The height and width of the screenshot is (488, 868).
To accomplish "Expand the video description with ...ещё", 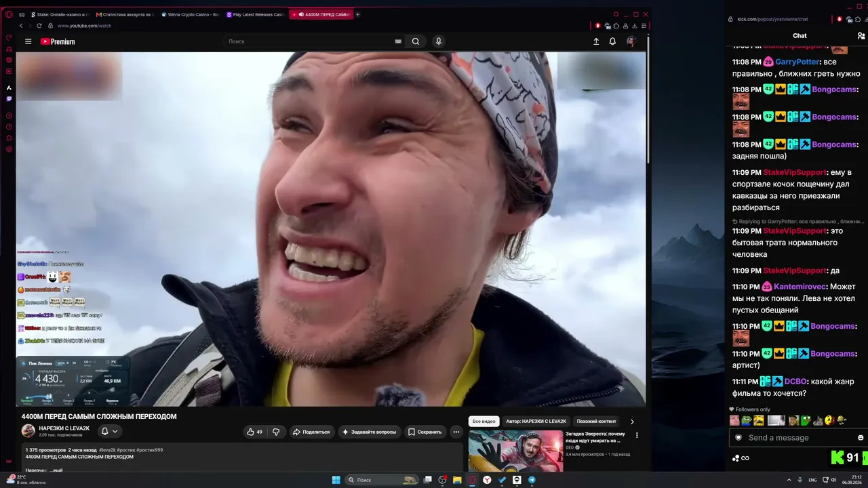I will [x=58, y=470].
